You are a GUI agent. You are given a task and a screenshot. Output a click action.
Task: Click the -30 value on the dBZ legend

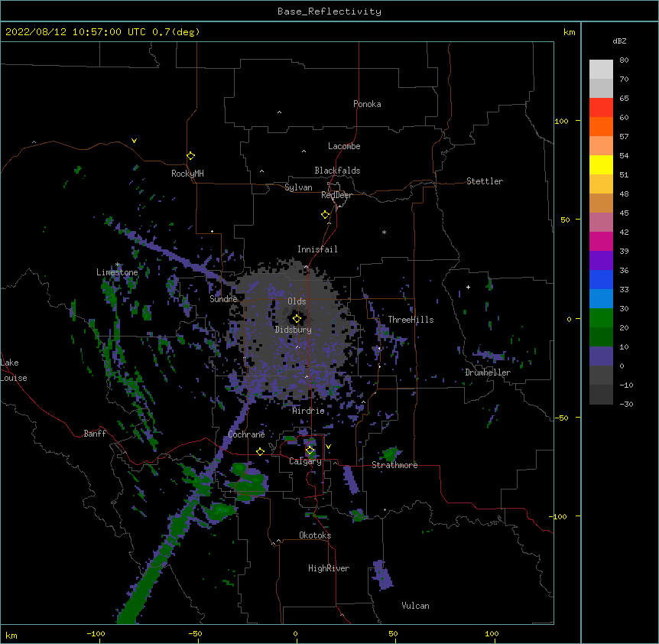click(x=627, y=404)
